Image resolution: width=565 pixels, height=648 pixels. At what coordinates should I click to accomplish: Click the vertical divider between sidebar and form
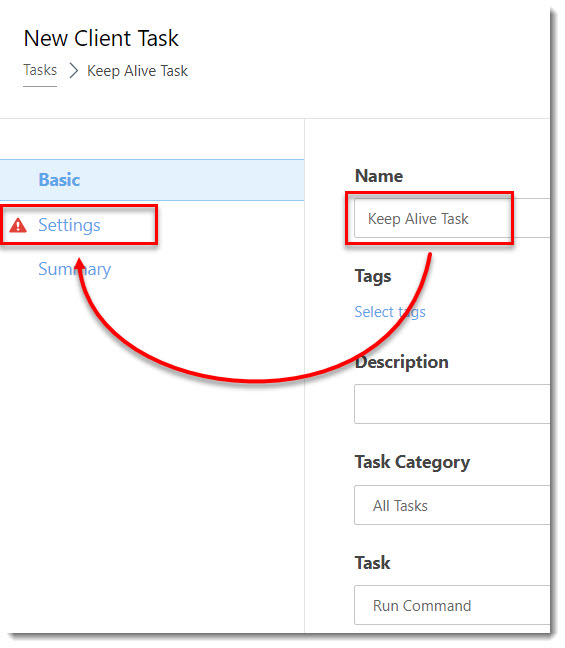tap(305, 376)
